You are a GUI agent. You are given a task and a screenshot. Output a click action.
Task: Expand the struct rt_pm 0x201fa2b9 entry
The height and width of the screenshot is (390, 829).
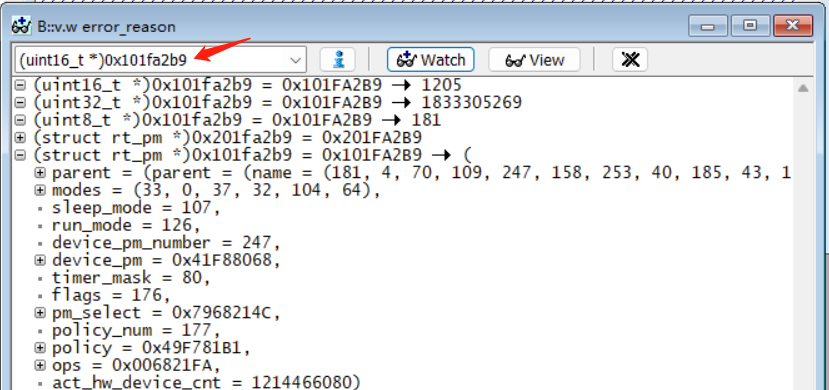tap(20, 138)
